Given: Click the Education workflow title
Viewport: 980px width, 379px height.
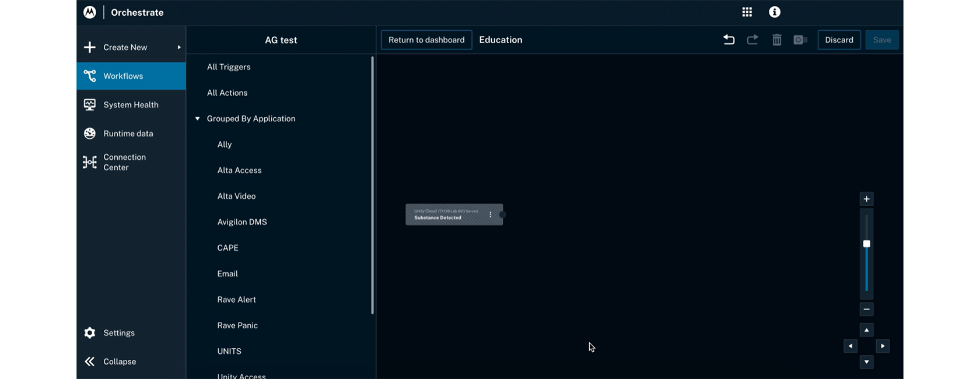Looking at the screenshot, I should point(501,40).
